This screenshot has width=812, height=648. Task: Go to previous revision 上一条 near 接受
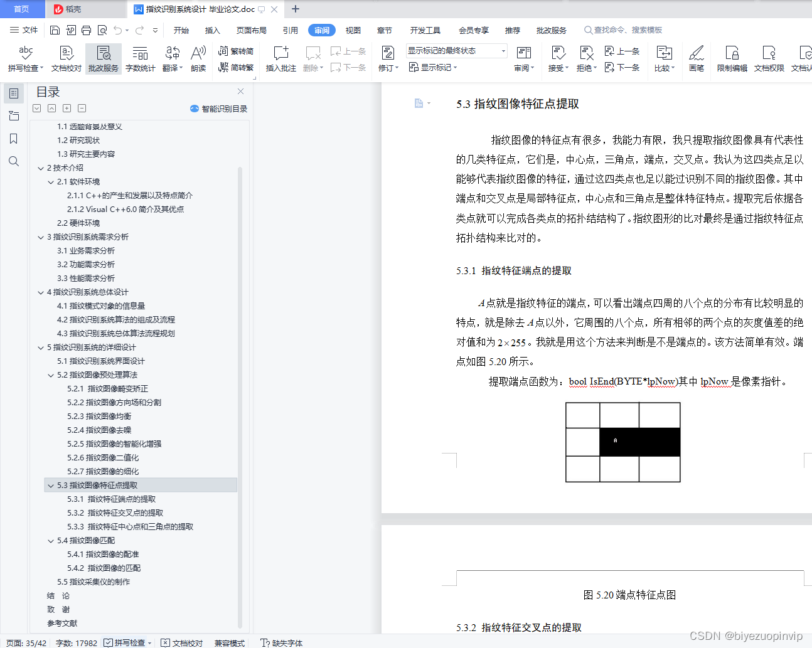click(x=622, y=51)
